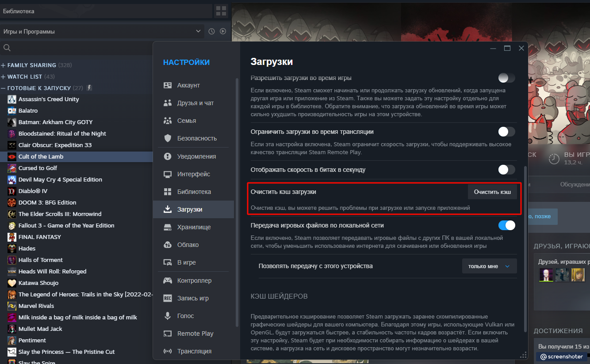Click the Hades game icon
Screen dimensions: 590x364
point(12,249)
